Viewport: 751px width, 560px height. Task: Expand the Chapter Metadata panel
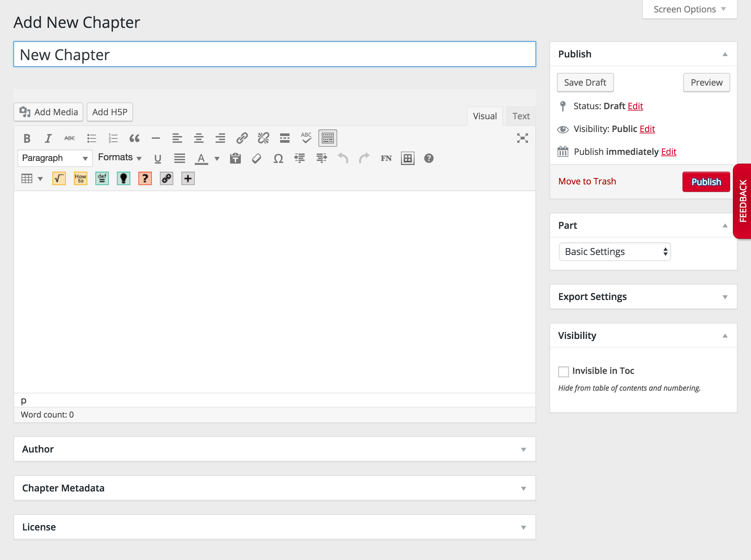[524, 488]
